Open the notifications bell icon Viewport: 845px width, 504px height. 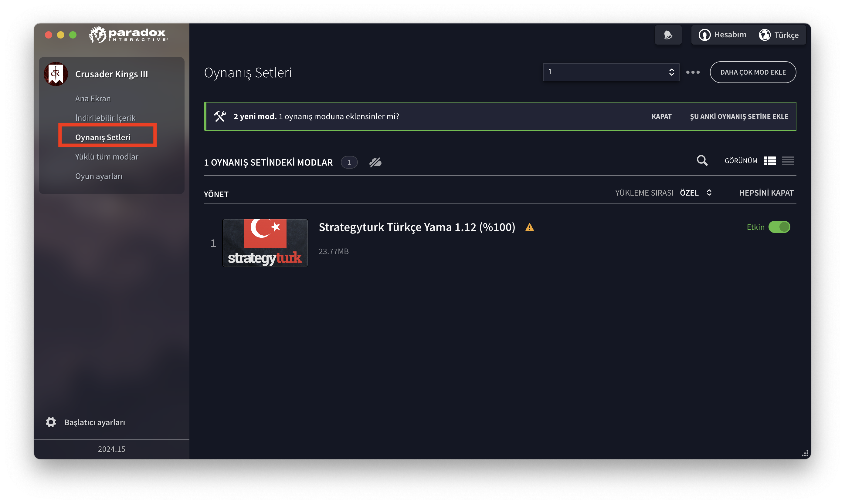[668, 35]
